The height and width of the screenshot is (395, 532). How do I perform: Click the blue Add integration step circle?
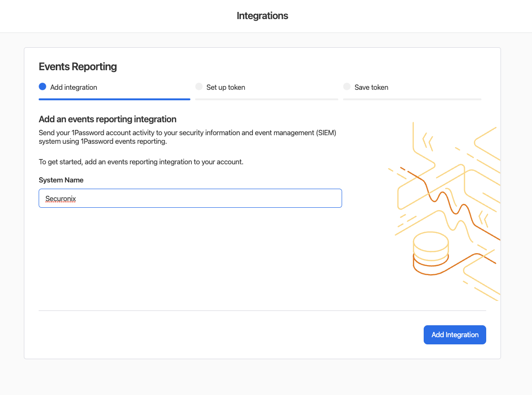click(42, 87)
